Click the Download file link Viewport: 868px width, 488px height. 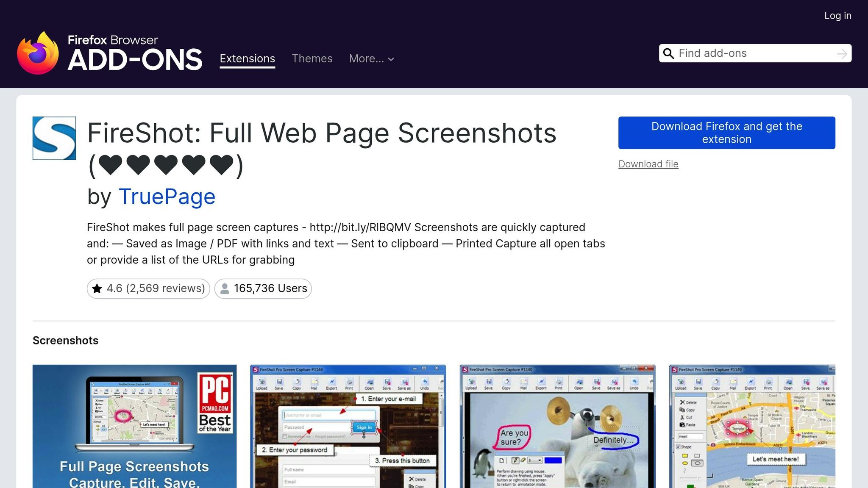(x=648, y=164)
